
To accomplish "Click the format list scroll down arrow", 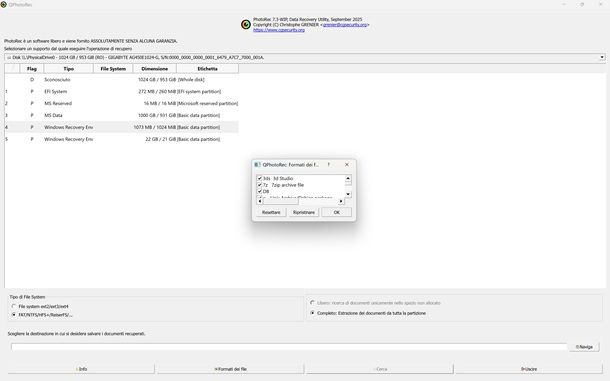I will [348, 194].
